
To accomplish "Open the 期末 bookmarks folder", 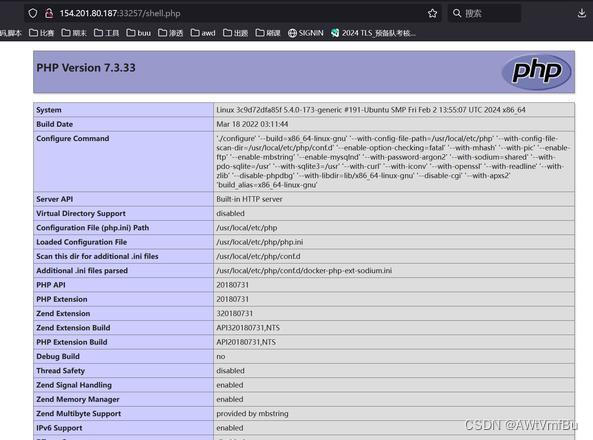I will pyautogui.click(x=74, y=33).
